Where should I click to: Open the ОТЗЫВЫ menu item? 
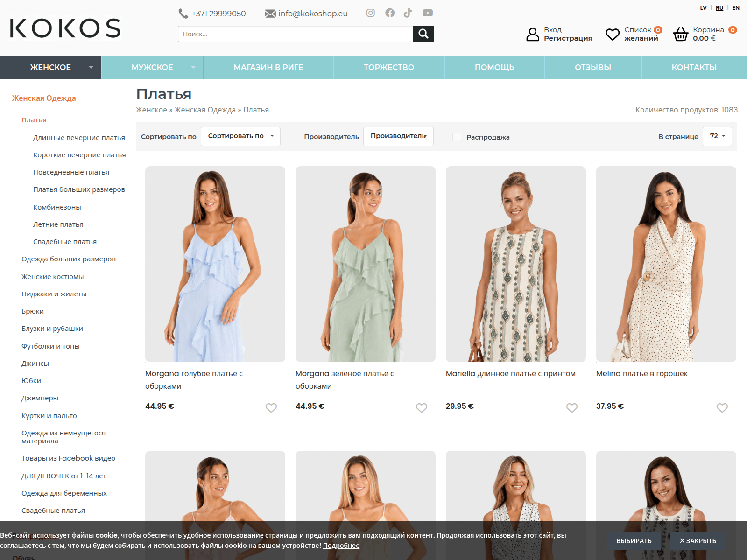(x=593, y=67)
